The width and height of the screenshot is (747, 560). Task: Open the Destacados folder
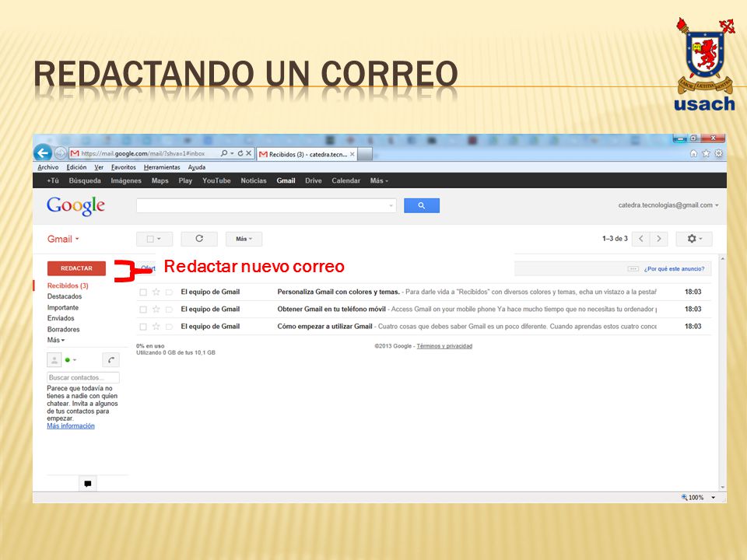tap(65, 296)
